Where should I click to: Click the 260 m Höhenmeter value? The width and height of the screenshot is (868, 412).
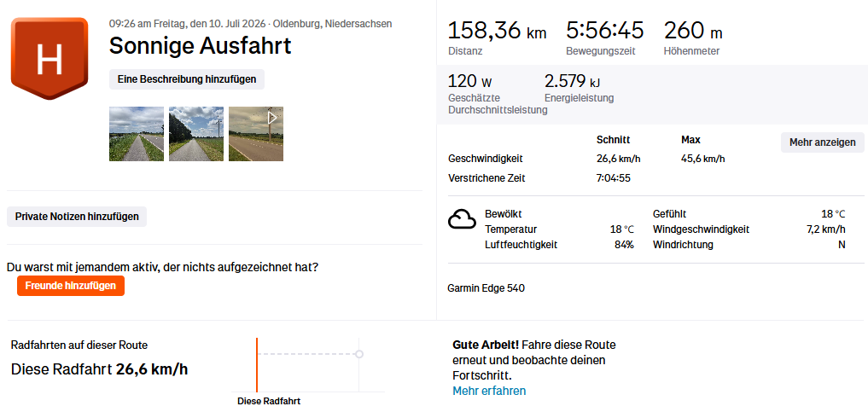(693, 31)
